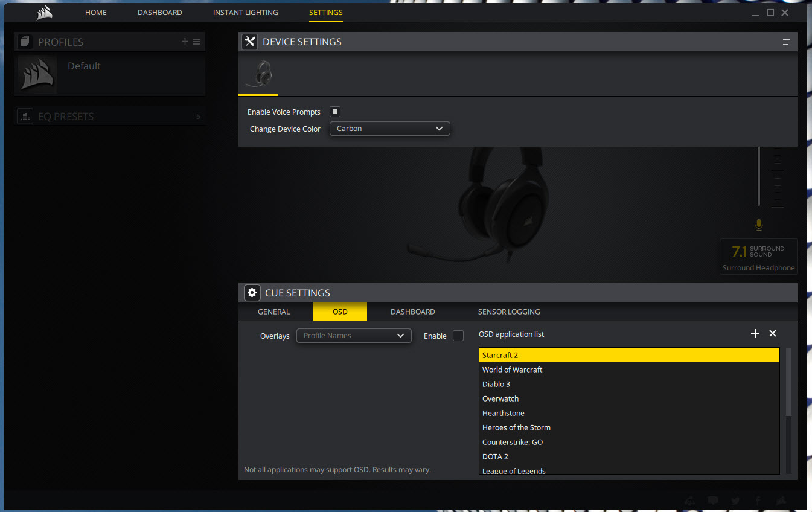
Task: Switch to the GENERAL settings tab
Action: (x=273, y=312)
